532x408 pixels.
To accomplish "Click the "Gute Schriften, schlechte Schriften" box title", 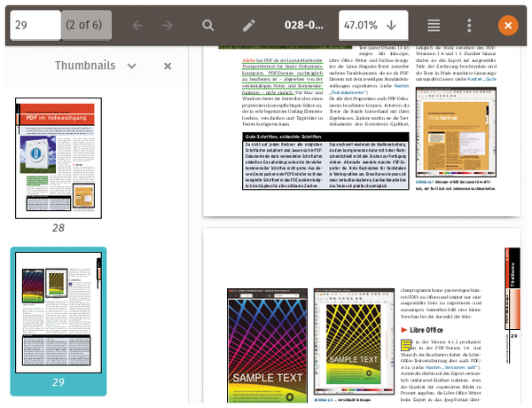I will pos(284,137).
